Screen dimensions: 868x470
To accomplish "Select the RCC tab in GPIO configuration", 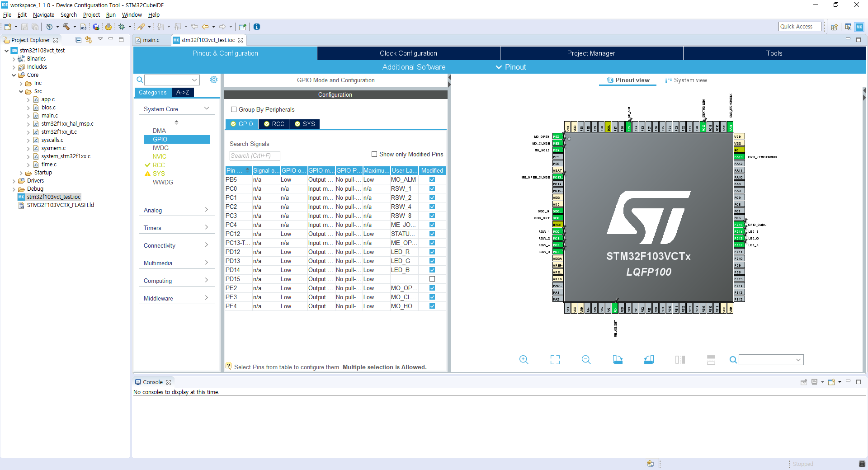I will [x=274, y=124].
